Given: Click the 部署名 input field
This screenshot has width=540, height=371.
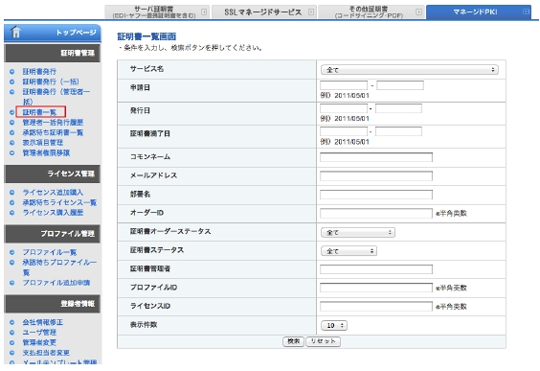Looking at the screenshot, I should pos(376,195).
